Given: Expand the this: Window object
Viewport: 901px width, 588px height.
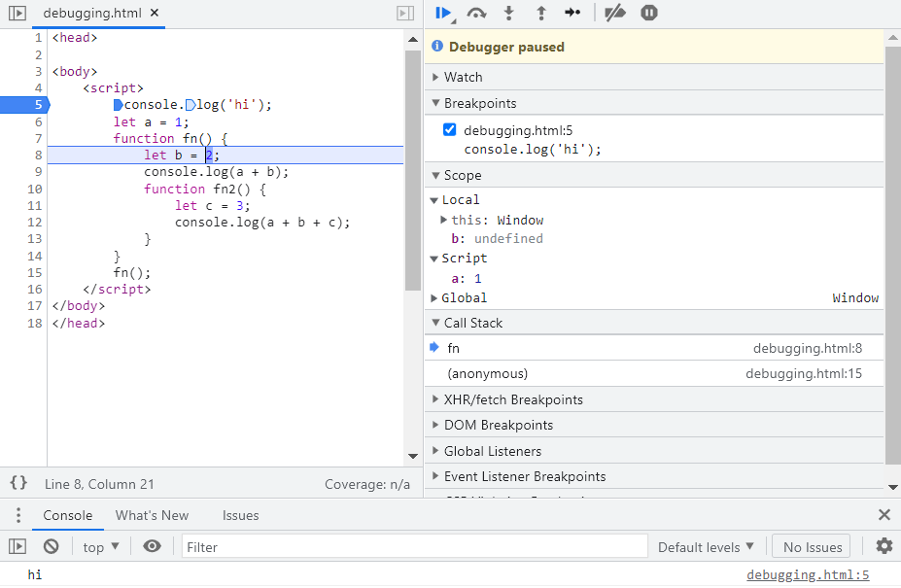Looking at the screenshot, I should (443, 220).
